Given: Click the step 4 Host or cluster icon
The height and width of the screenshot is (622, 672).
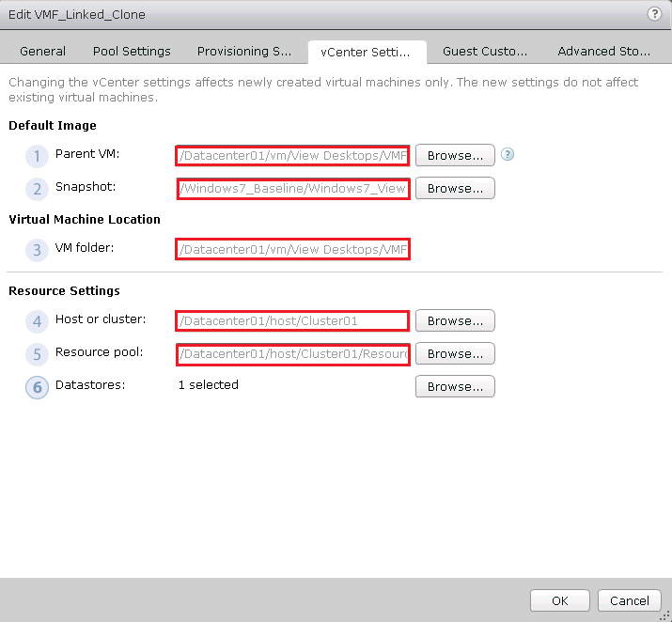Looking at the screenshot, I should (38, 321).
